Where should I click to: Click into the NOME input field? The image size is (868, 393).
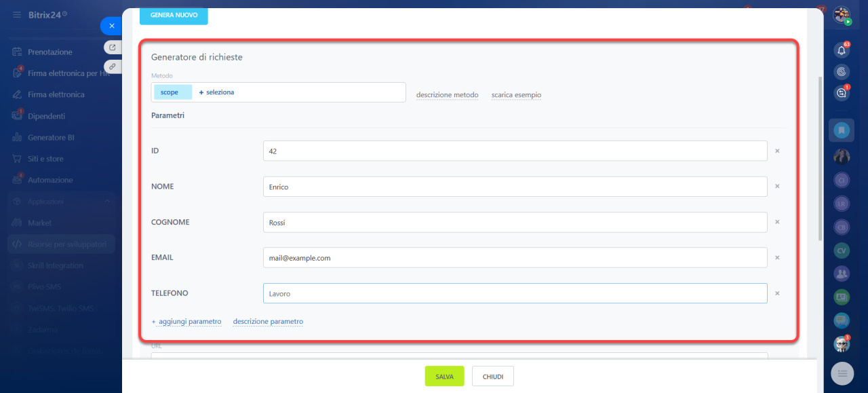(515, 187)
